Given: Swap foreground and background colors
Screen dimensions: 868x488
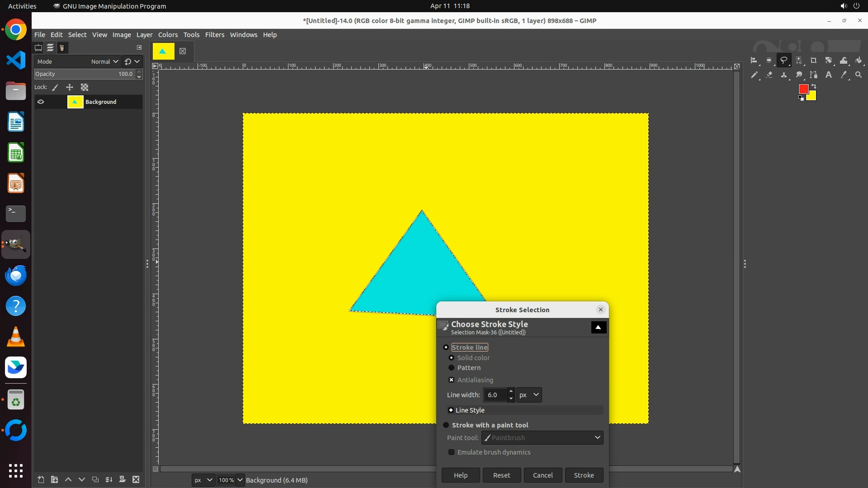Looking at the screenshot, I should coord(814,86).
